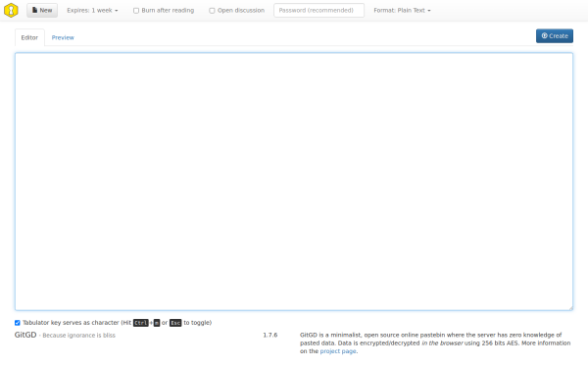
Task: Toggle Tabulator key serves as character checkbox
Action: point(18,323)
